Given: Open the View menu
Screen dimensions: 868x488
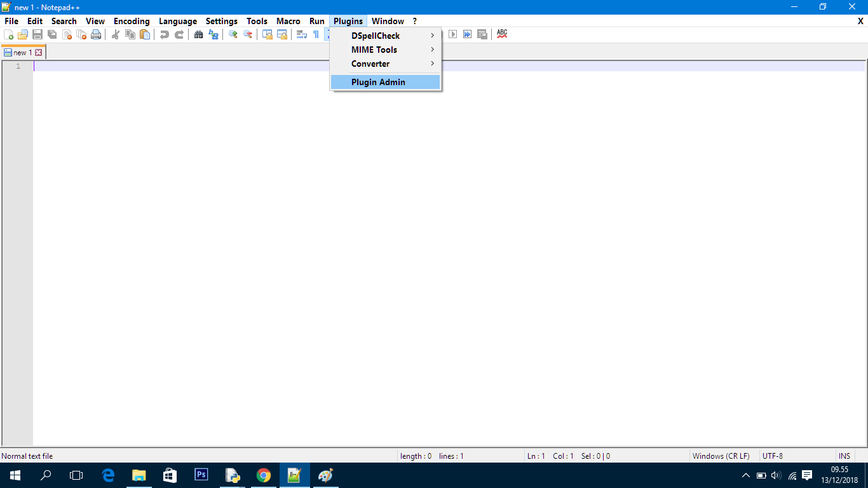Looking at the screenshot, I should [95, 21].
